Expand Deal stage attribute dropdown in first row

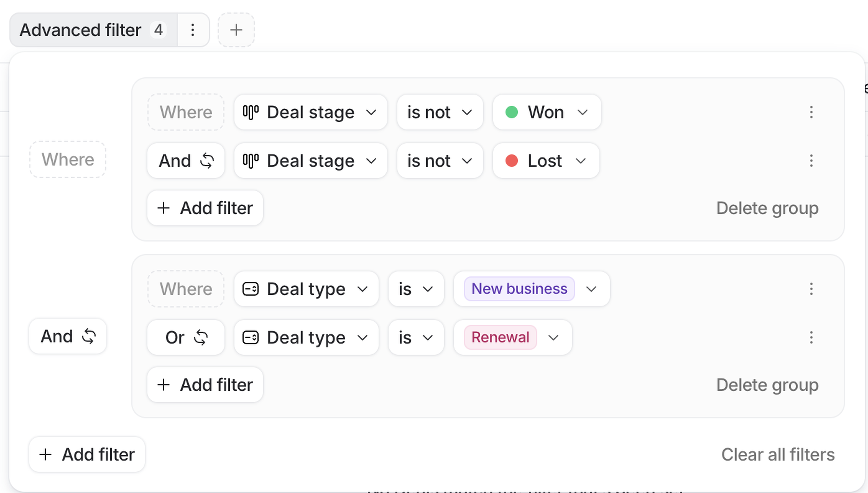pos(310,112)
